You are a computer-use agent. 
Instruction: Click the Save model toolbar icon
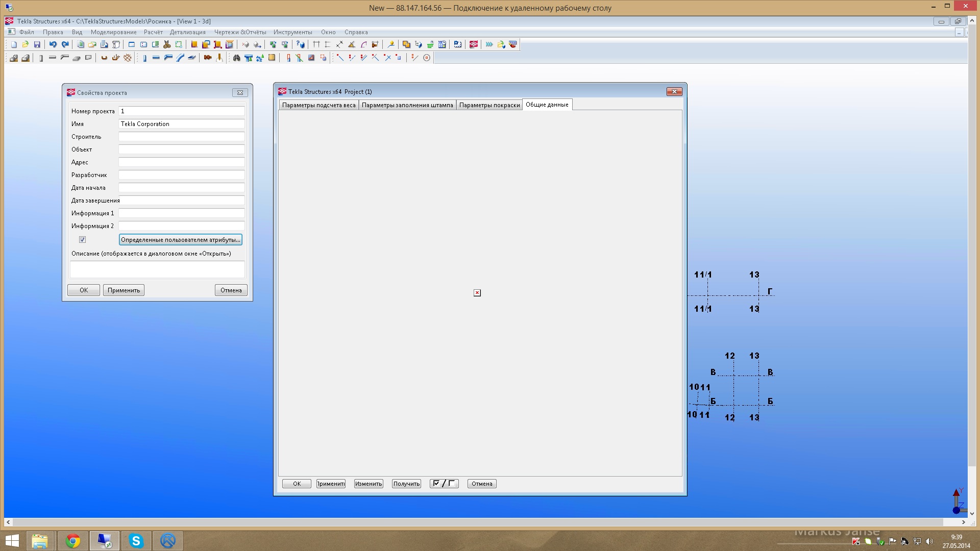point(37,44)
